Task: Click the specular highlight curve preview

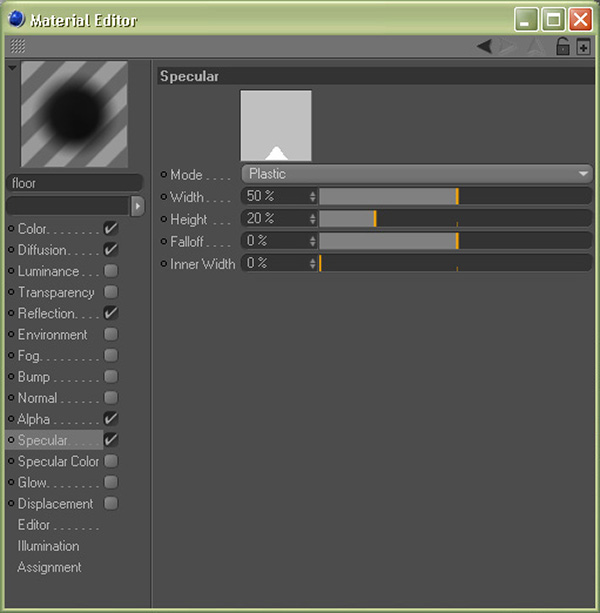Action: pyautogui.click(x=276, y=125)
